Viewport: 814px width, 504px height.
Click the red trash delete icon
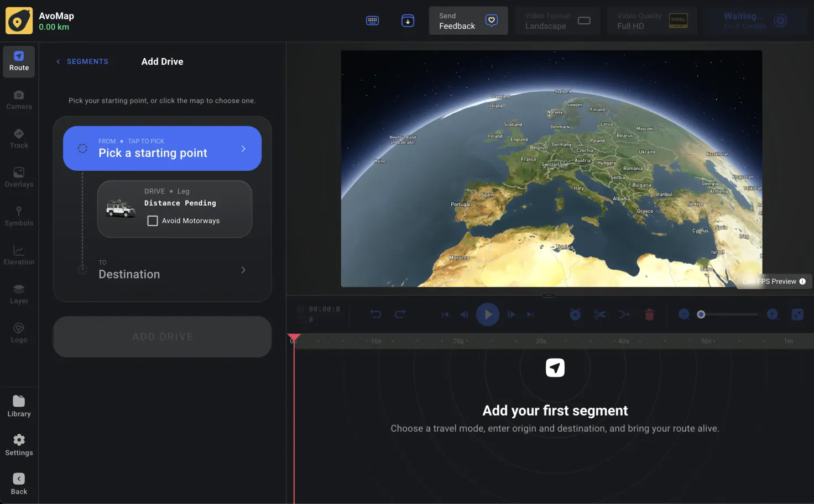click(x=649, y=314)
